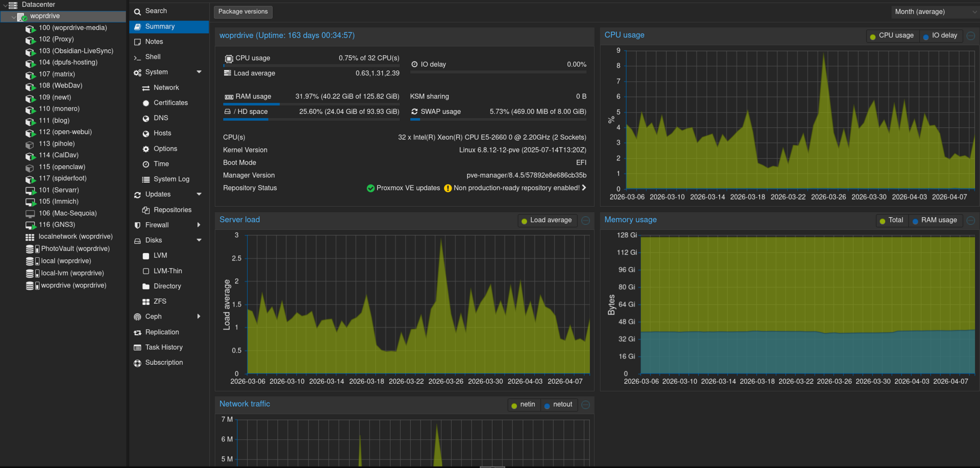Screen dimensions: 980x468
Task: Select container 117 (spiderfoot) in tree
Action: pyautogui.click(x=63, y=179)
